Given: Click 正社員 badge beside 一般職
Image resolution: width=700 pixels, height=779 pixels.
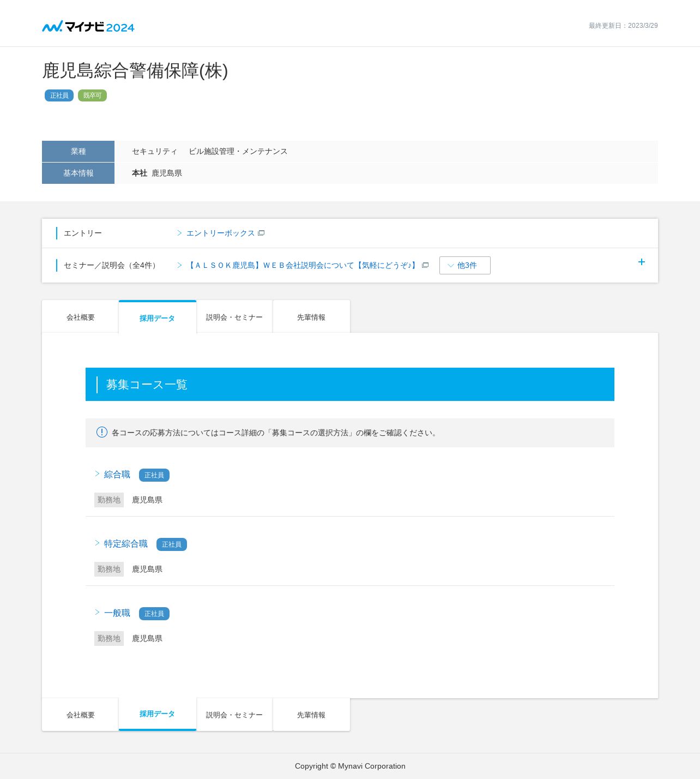Looking at the screenshot, I should coord(154,614).
